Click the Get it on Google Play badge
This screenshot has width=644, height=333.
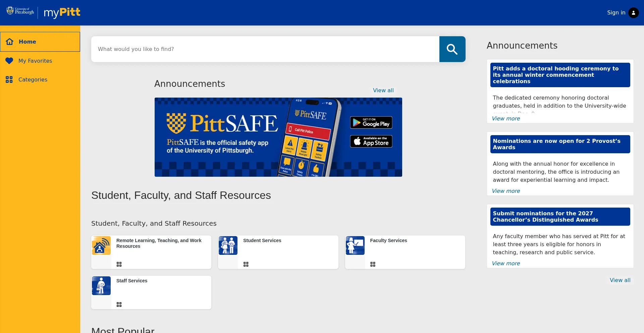[371, 122]
